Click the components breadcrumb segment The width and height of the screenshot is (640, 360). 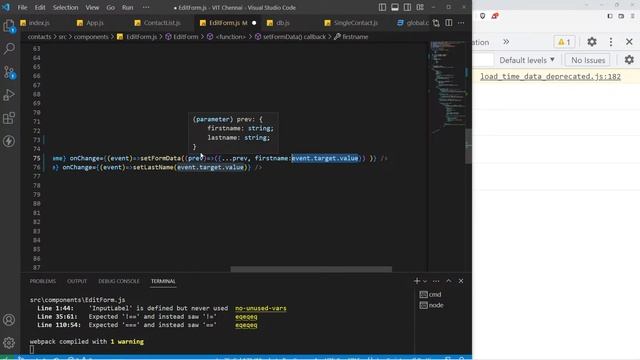91,37
